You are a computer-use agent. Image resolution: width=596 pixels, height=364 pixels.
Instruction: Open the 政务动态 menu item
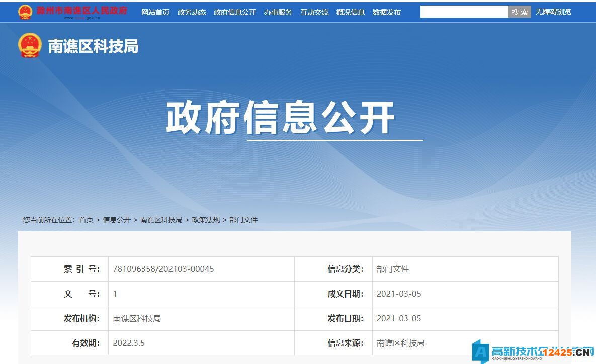click(192, 12)
